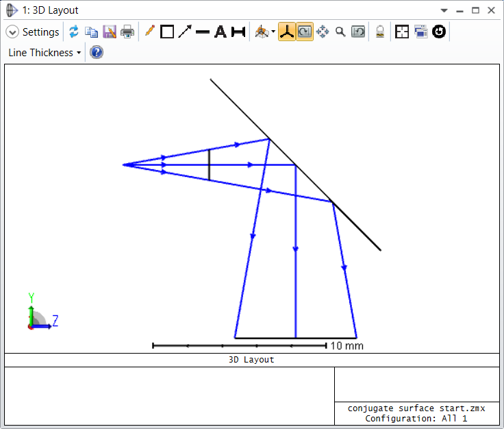
Task: Close the 3D Layout window
Action: coord(491,10)
